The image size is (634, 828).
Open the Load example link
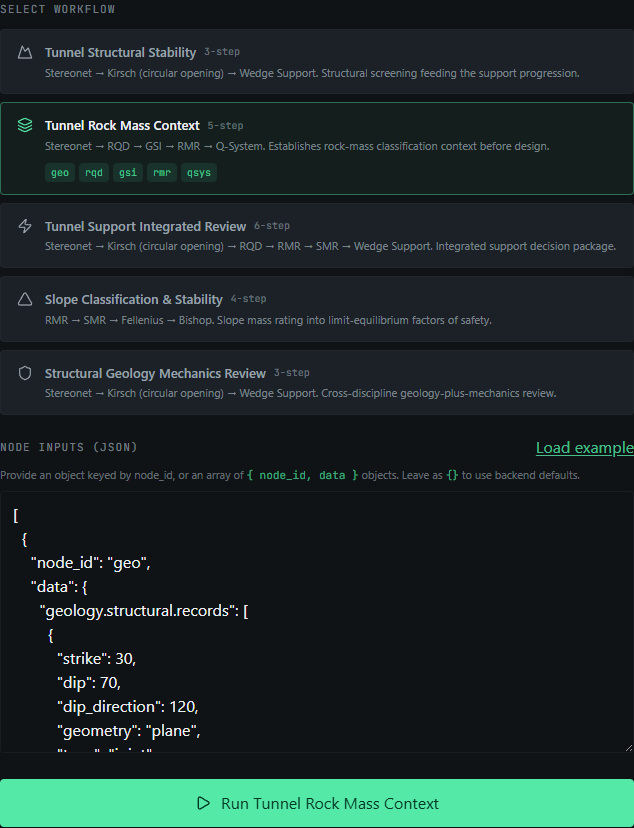[x=585, y=448]
